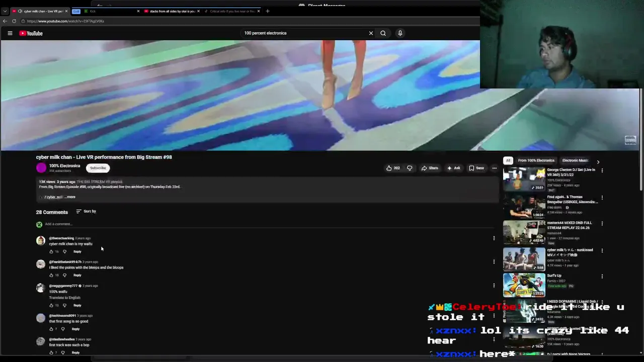
Task: Clear the search box with the X
Action: coord(371,33)
